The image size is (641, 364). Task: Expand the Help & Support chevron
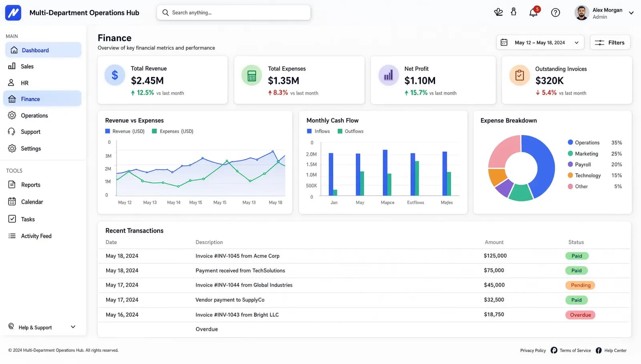coord(73,327)
